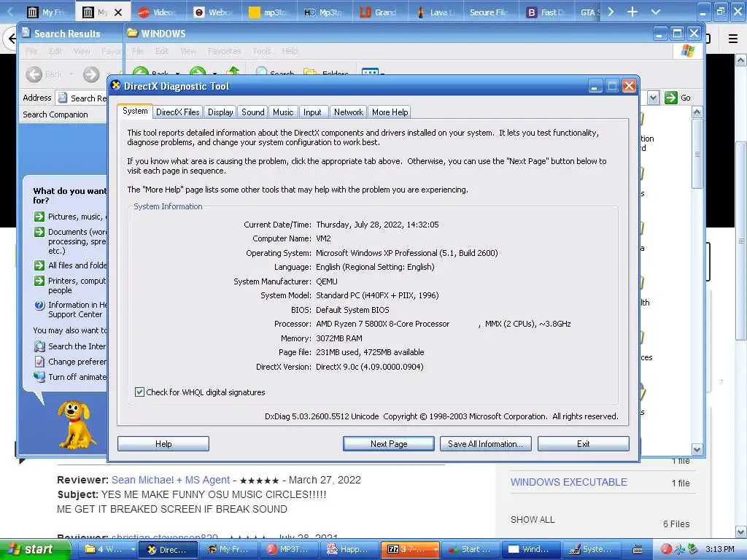Open the browser hamburger menu

click(732, 39)
